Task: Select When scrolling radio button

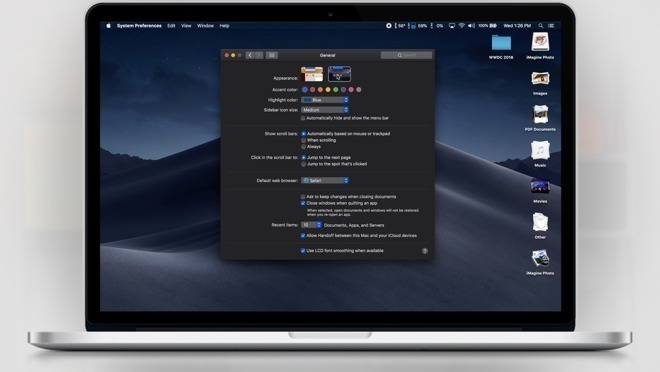Action: (303, 140)
